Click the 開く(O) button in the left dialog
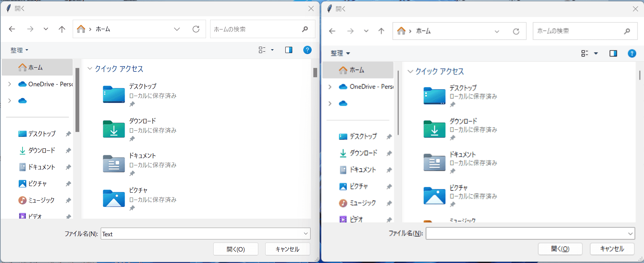The image size is (644, 263). 235,249
